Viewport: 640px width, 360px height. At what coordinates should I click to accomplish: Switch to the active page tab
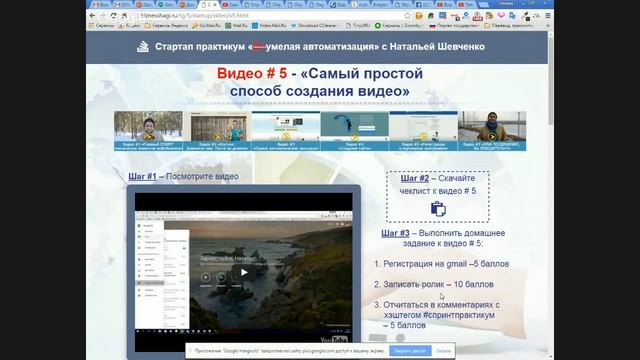pyautogui.click(x=209, y=4)
